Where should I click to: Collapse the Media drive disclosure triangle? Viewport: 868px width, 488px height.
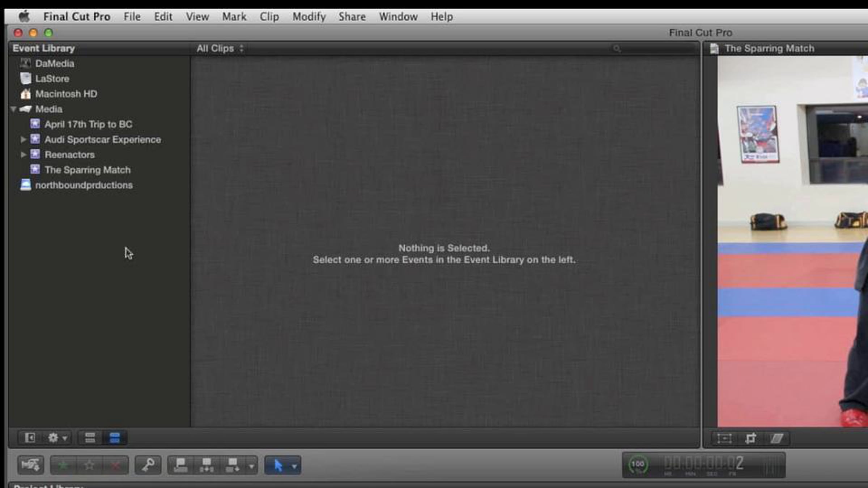pos(13,109)
